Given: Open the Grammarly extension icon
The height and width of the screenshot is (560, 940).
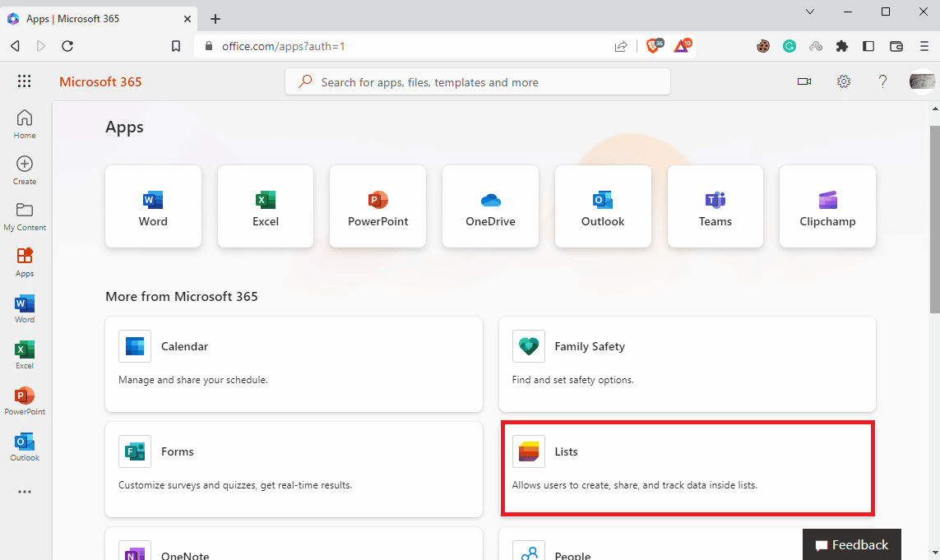Looking at the screenshot, I should (790, 46).
